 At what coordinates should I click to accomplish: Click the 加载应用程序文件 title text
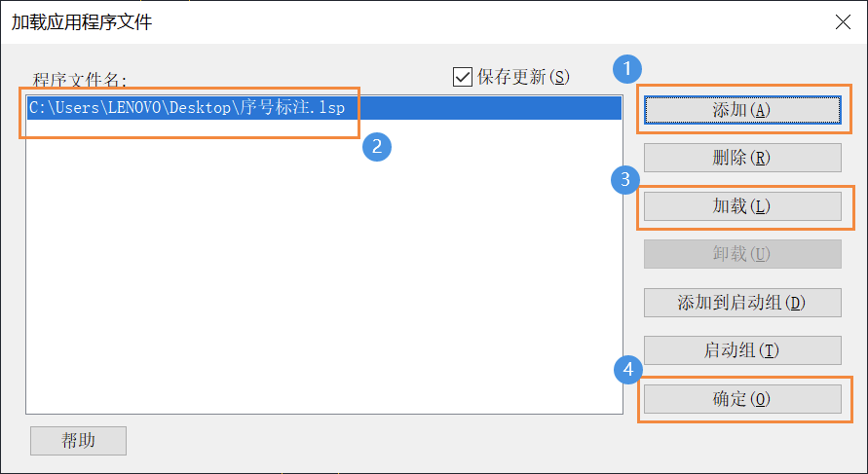(82, 22)
